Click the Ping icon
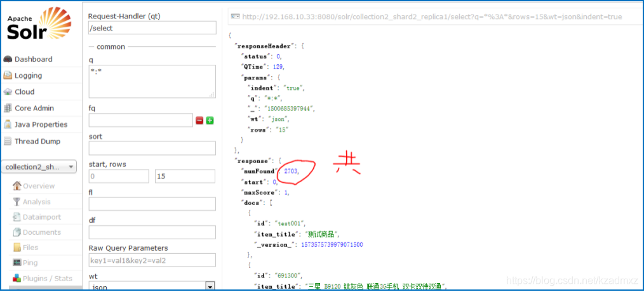644x292 pixels. (17, 263)
